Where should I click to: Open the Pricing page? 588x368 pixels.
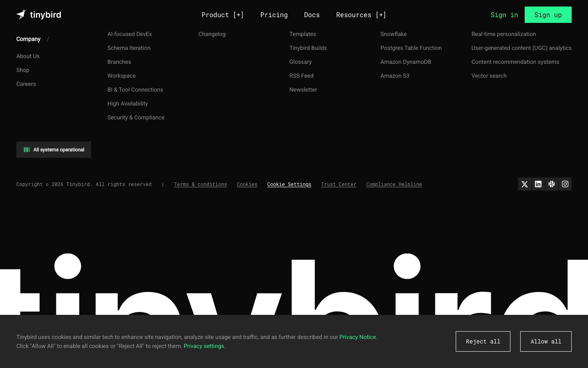point(274,15)
